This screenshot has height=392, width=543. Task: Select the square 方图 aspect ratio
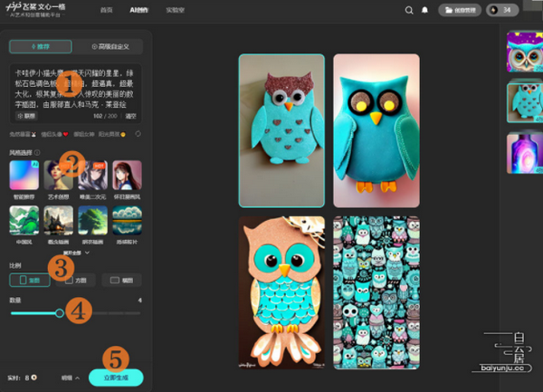pyautogui.click(x=78, y=280)
